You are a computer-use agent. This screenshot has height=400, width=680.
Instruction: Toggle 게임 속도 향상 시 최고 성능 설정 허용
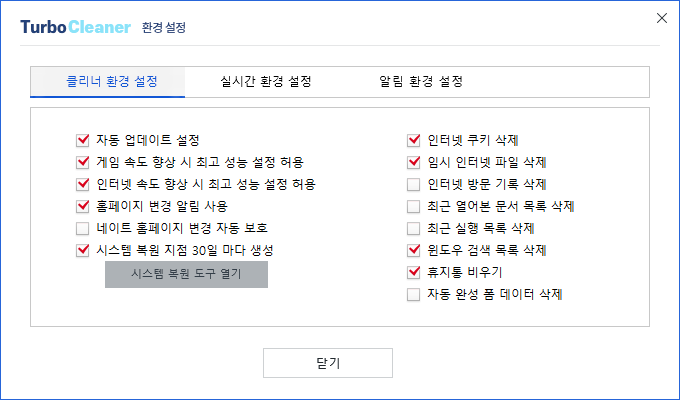(82, 162)
